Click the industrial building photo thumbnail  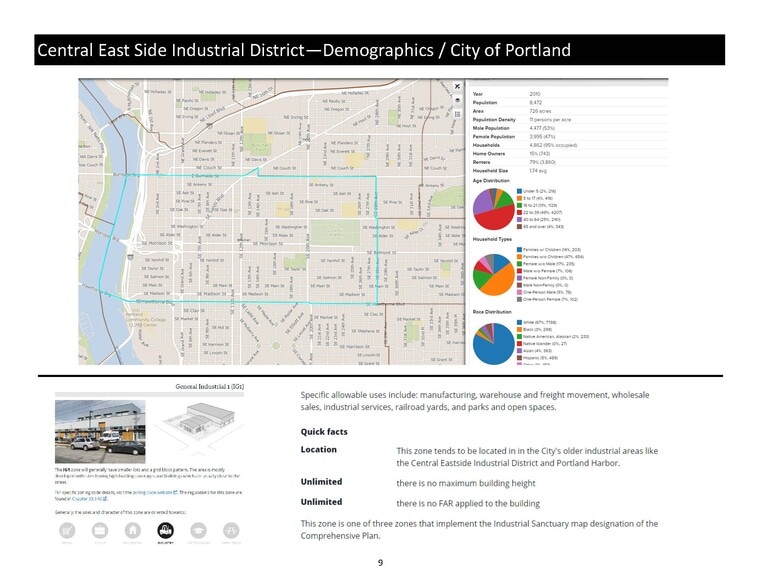(x=100, y=431)
